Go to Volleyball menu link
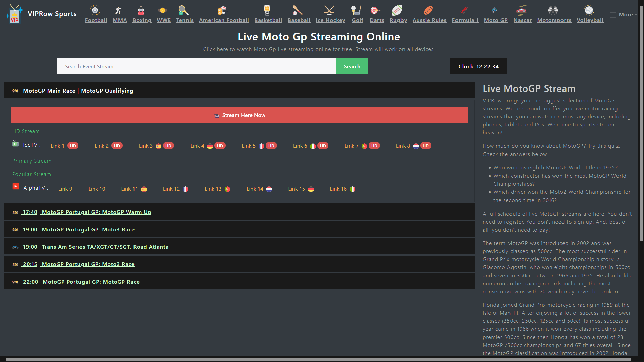The image size is (644, 362). [x=590, y=20]
